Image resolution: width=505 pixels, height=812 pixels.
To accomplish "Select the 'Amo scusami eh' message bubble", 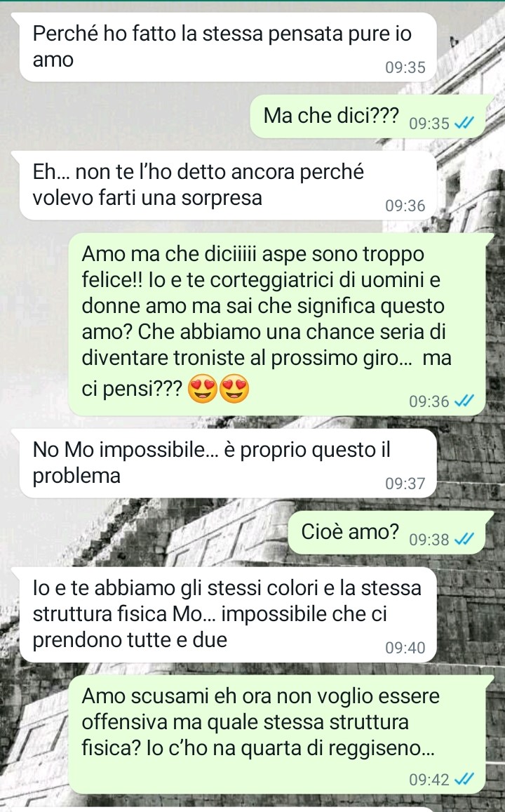I will (279, 734).
